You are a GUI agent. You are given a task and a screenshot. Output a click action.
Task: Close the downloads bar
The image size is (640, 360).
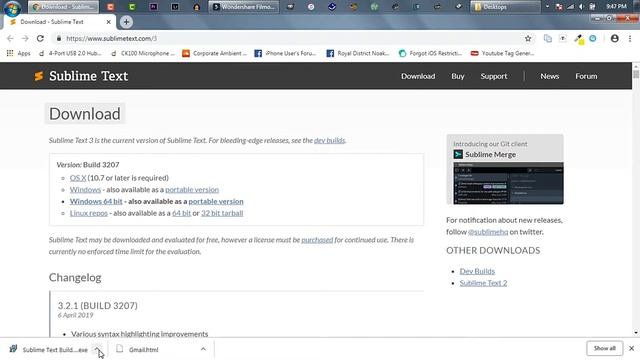tap(631, 349)
